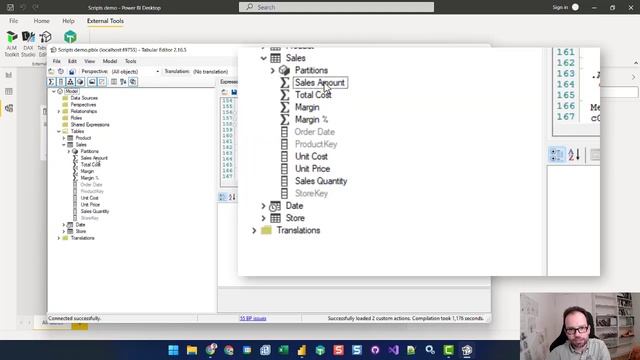The width and height of the screenshot is (640, 360).
Task: Expand Relationships folder in left tree
Action: [59, 111]
